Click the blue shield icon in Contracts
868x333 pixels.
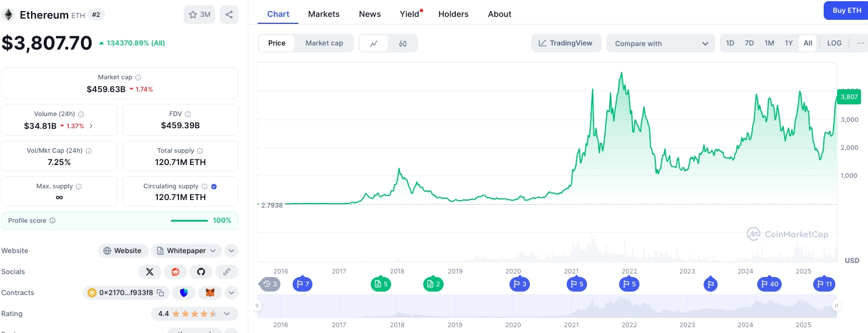click(x=184, y=293)
